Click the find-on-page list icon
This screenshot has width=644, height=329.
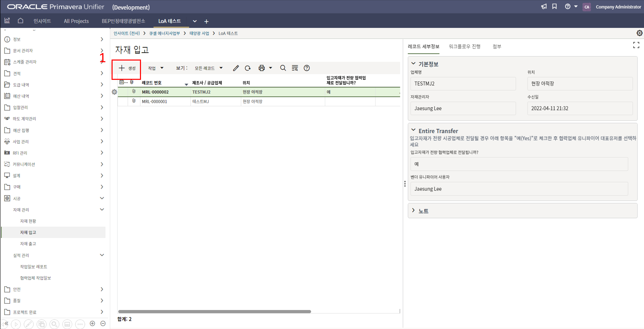(295, 68)
